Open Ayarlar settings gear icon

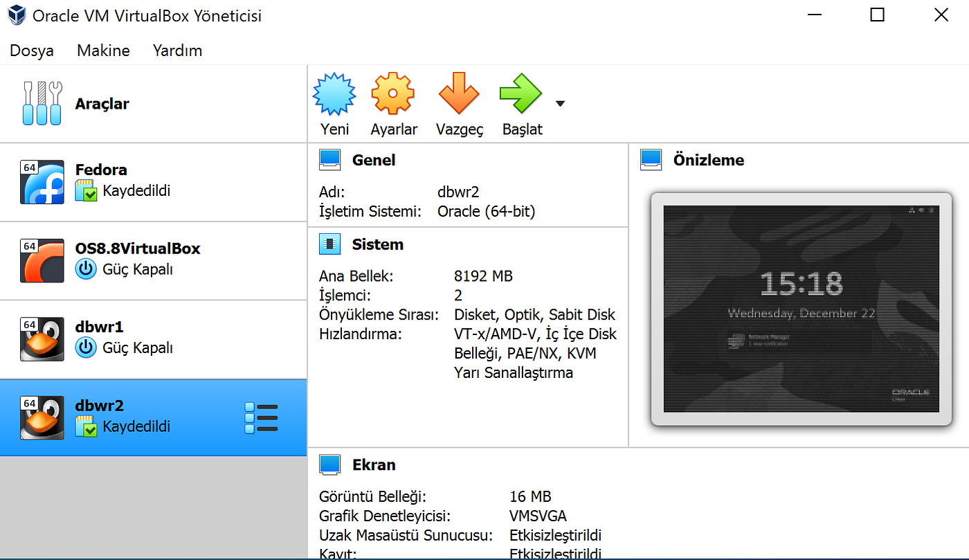pyautogui.click(x=393, y=94)
